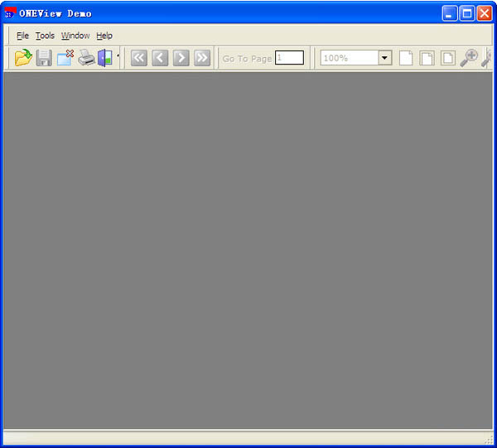Screen dimensions: 497x448
Task: Go to previous page with left arrow
Action: pos(160,58)
